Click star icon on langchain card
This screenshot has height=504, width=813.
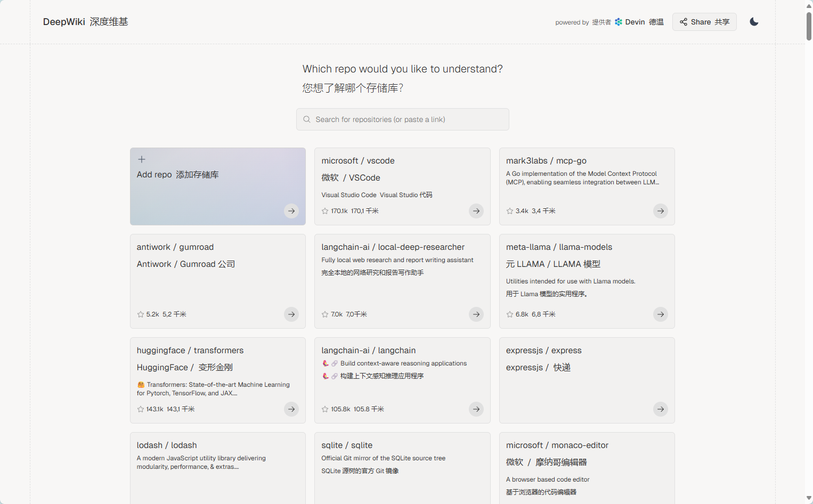325,409
